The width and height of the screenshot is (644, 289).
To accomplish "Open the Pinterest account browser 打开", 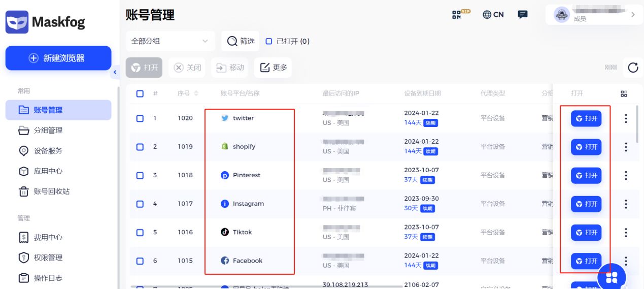I will (586, 175).
